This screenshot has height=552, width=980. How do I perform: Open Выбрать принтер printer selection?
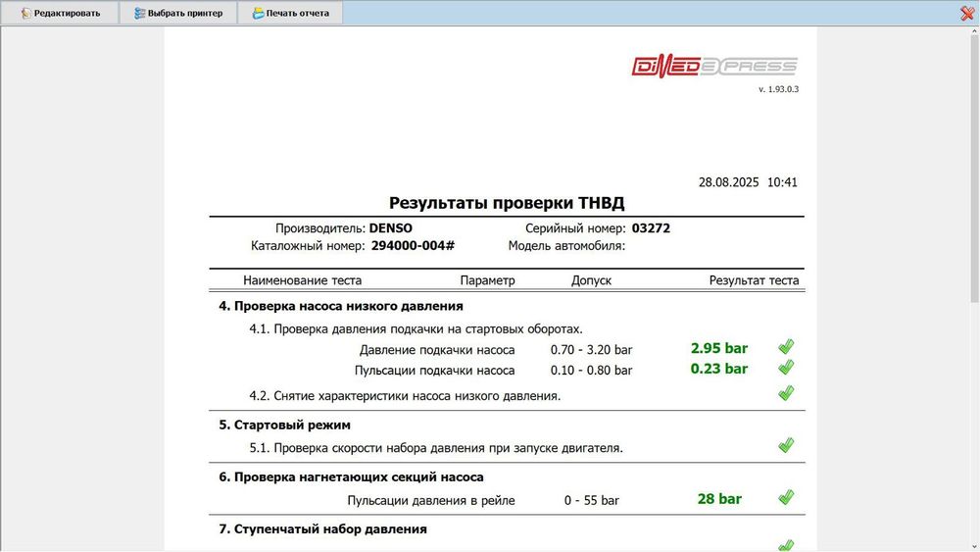[x=178, y=13]
